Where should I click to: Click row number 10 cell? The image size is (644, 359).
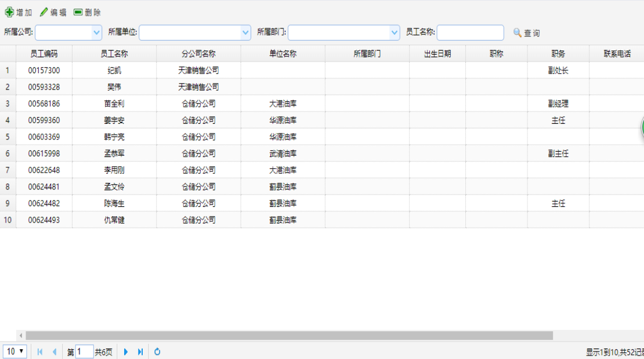point(8,220)
